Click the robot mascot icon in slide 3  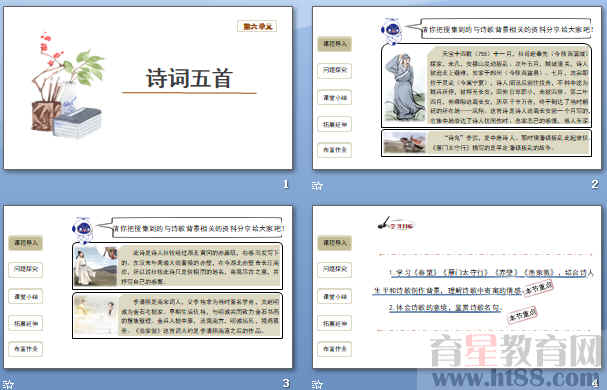pyautogui.click(x=82, y=229)
